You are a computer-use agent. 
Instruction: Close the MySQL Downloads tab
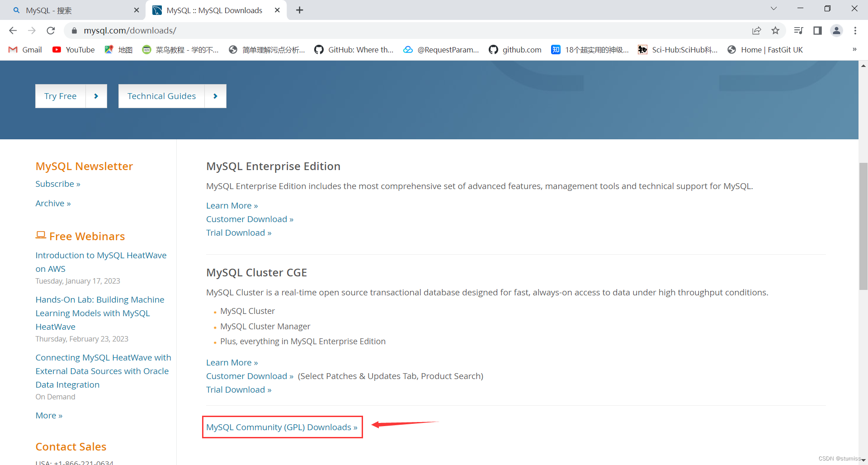click(277, 10)
